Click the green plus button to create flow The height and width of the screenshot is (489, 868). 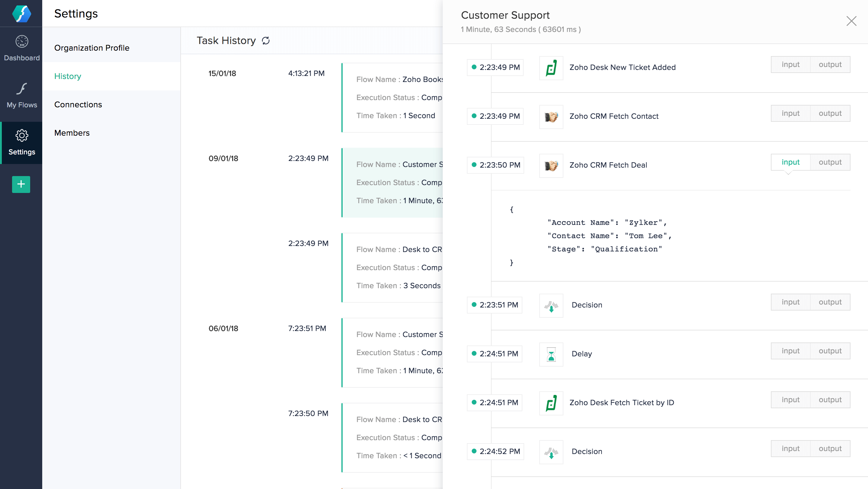coord(21,184)
